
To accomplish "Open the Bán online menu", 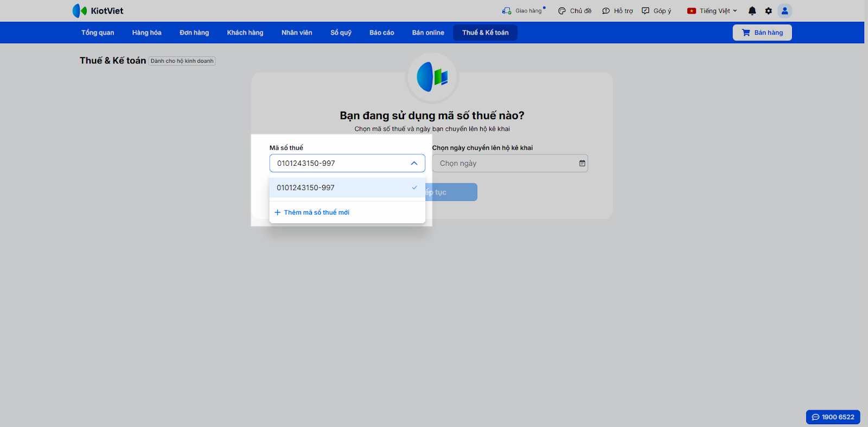I will (x=428, y=33).
